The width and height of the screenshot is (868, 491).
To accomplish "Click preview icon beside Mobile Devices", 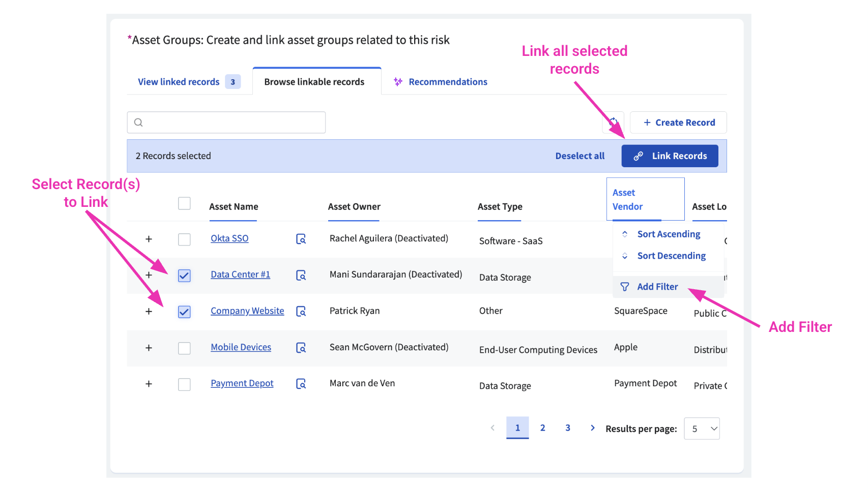I will 301,348.
